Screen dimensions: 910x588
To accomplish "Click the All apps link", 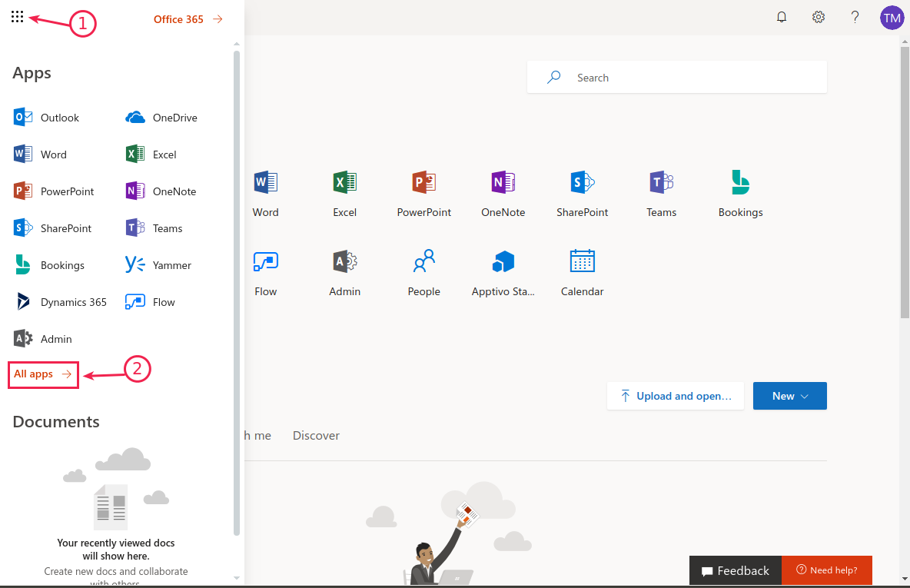I will point(43,374).
